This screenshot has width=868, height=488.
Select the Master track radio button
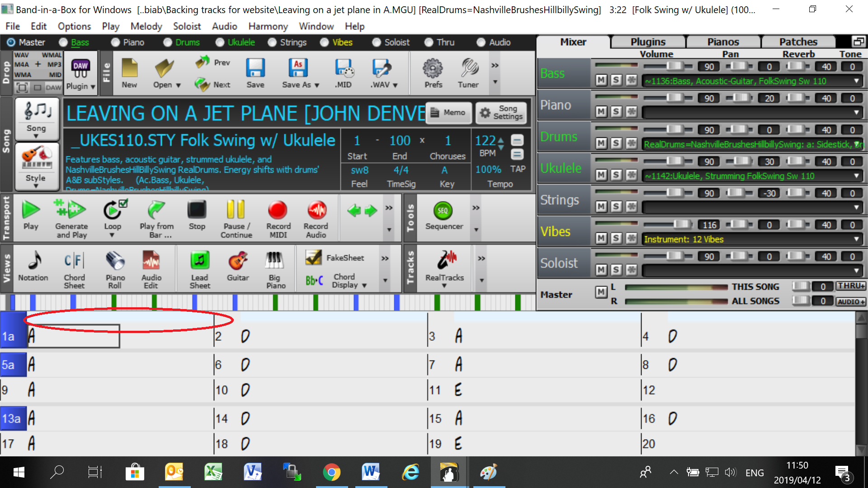(11, 42)
